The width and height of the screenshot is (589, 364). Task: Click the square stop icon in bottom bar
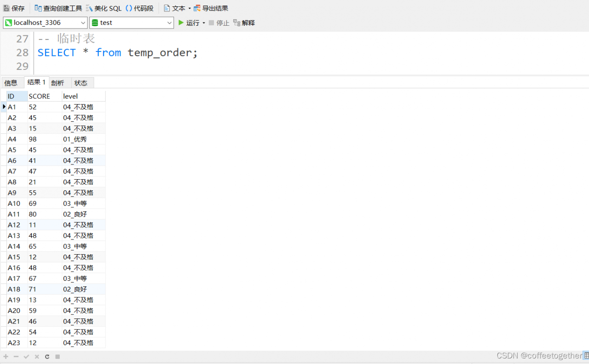tap(58, 357)
